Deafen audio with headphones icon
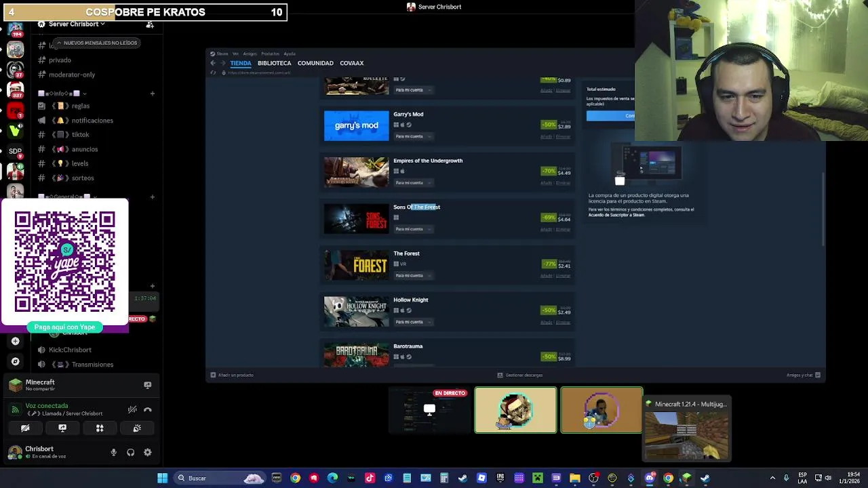868x488 pixels. 130,452
